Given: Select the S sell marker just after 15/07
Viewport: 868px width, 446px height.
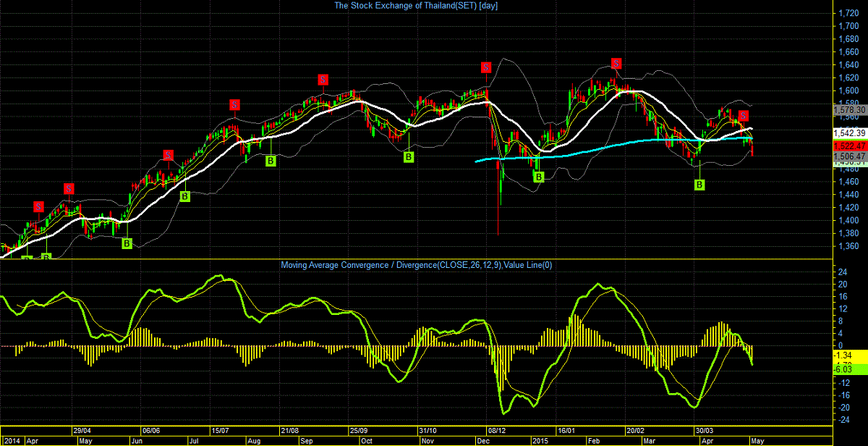Looking at the screenshot, I should [234, 104].
